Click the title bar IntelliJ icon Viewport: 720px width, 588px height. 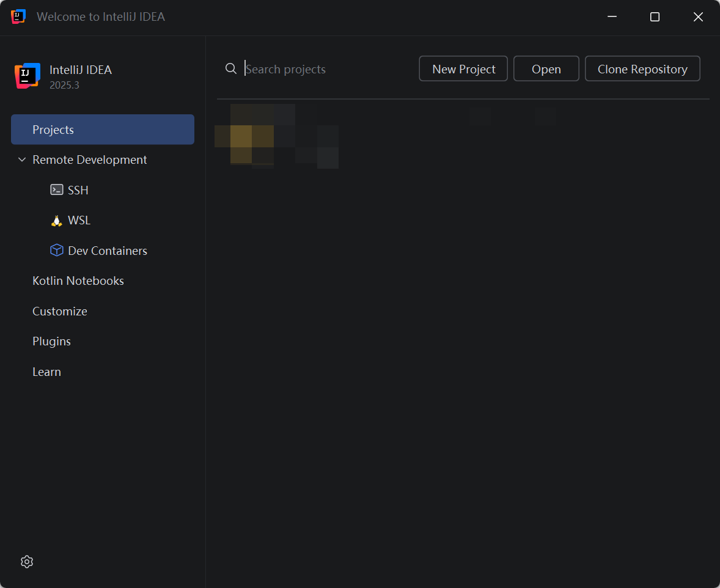(x=18, y=17)
